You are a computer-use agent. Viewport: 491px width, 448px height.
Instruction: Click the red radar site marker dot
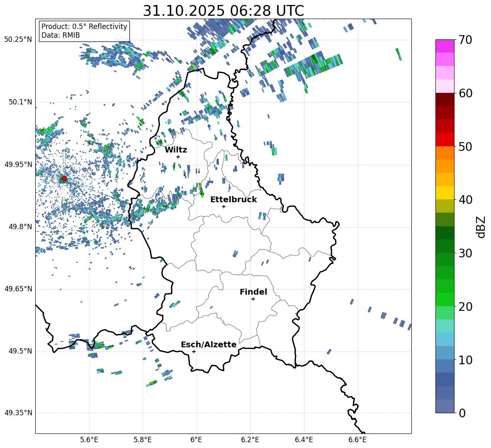[x=64, y=179]
